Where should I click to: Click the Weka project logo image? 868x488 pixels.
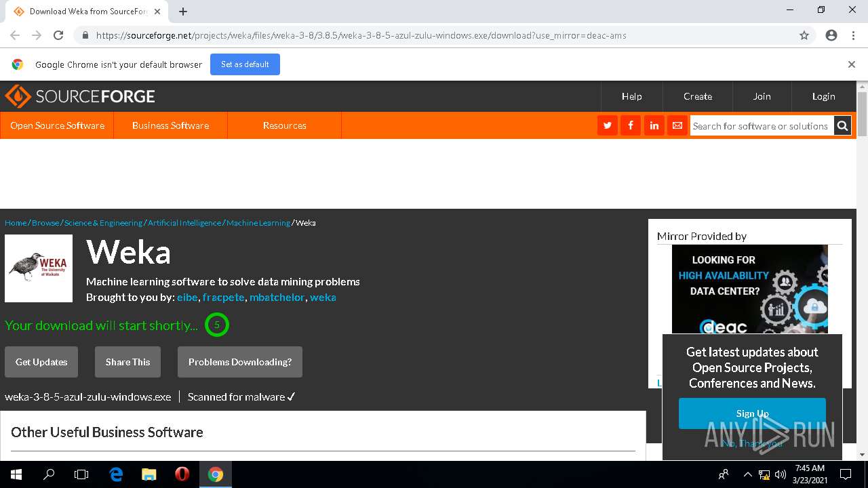(39, 268)
